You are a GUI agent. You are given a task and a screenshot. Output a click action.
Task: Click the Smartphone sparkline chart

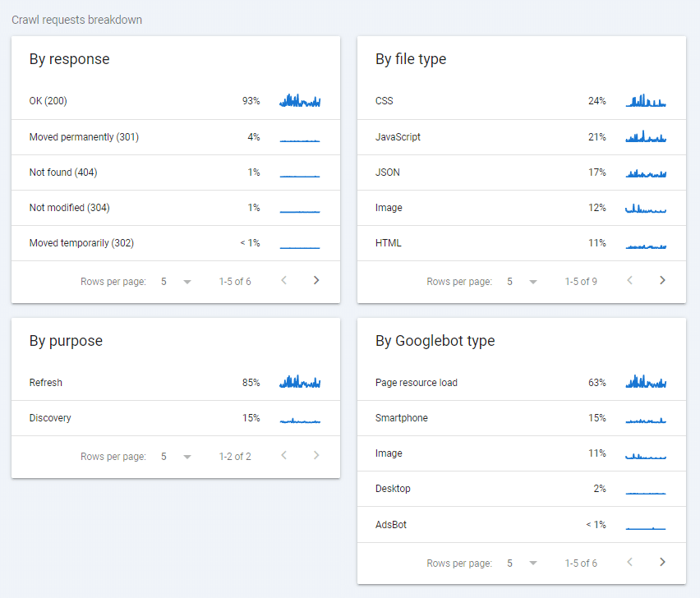point(646,420)
